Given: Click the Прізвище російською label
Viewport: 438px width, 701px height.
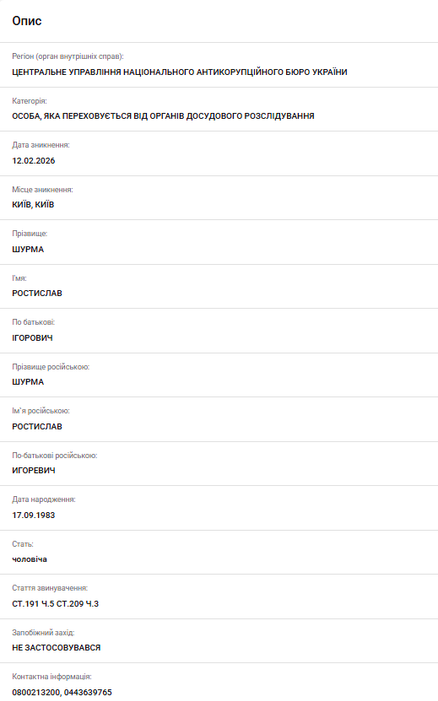Looking at the screenshot, I should tap(51, 367).
